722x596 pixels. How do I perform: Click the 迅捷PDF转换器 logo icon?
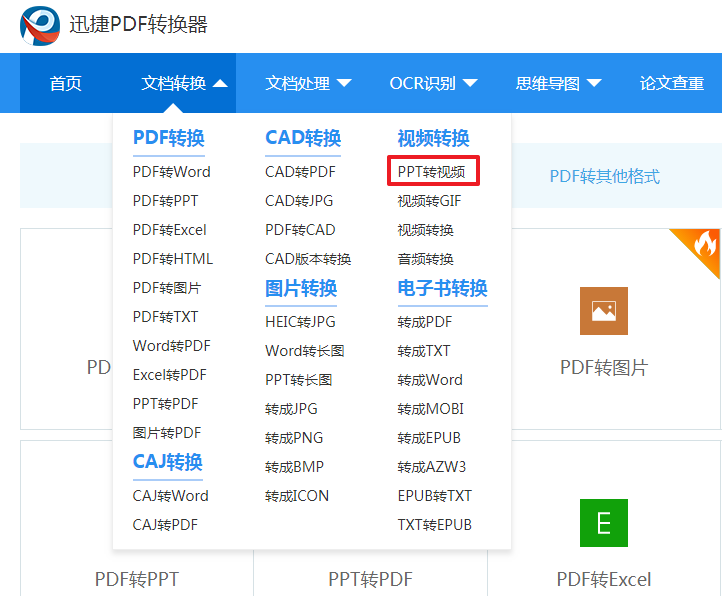pyautogui.click(x=40, y=25)
